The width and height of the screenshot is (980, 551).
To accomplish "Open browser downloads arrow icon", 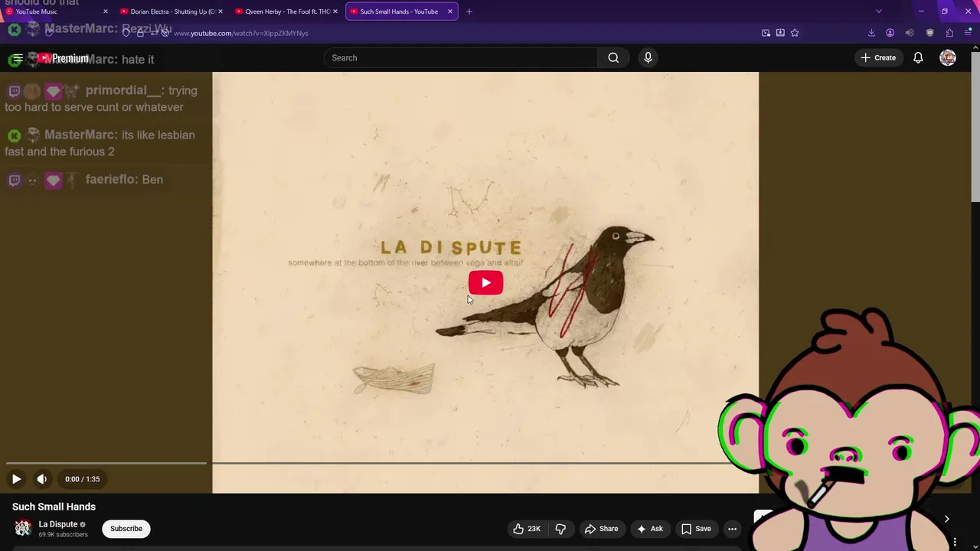I will pos(871,33).
